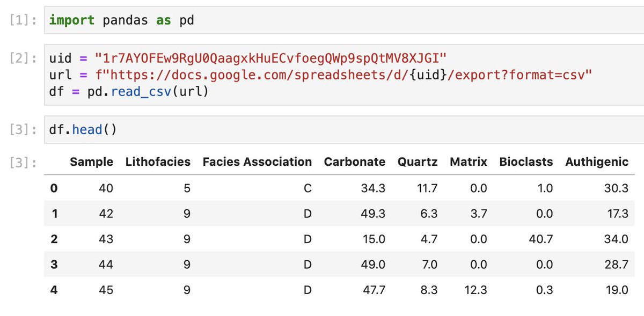Click the Sample column header

pos(91,162)
